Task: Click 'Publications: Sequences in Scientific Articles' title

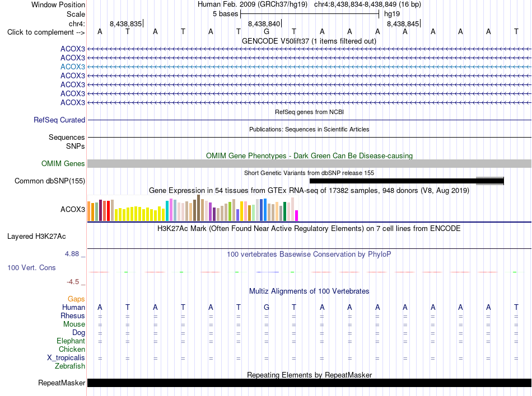Action: click(x=309, y=129)
